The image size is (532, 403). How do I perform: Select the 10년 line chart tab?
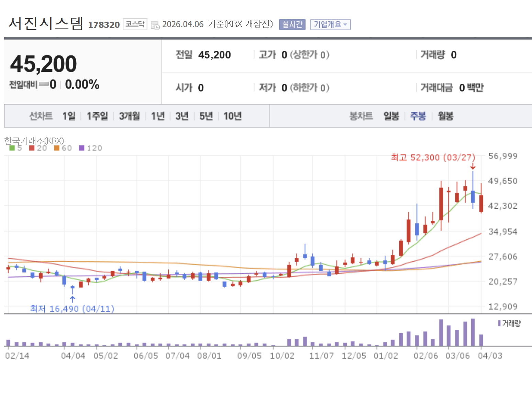coord(232,116)
